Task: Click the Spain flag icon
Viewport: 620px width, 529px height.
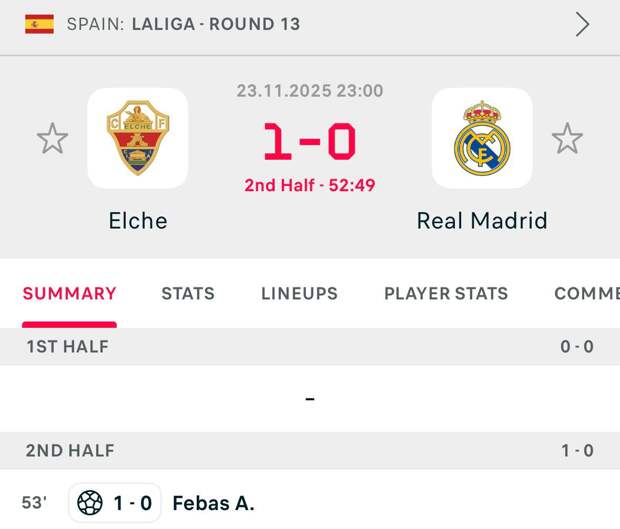Action: pos(40,24)
